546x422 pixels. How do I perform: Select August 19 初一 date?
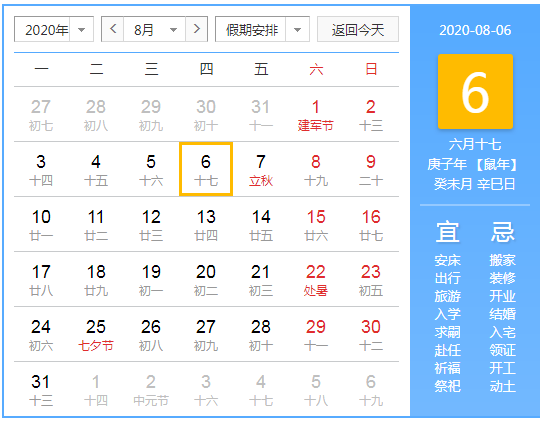(151, 280)
